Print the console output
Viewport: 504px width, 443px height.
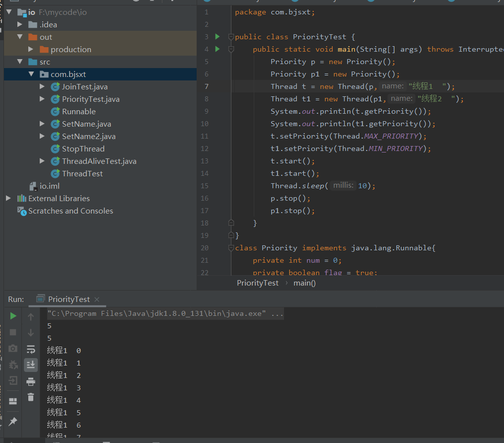pyautogui.click(x=31, y=381)
